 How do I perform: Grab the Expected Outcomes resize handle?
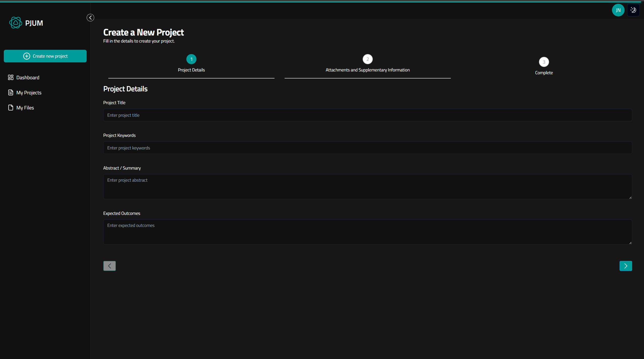(x=630, y=243)
